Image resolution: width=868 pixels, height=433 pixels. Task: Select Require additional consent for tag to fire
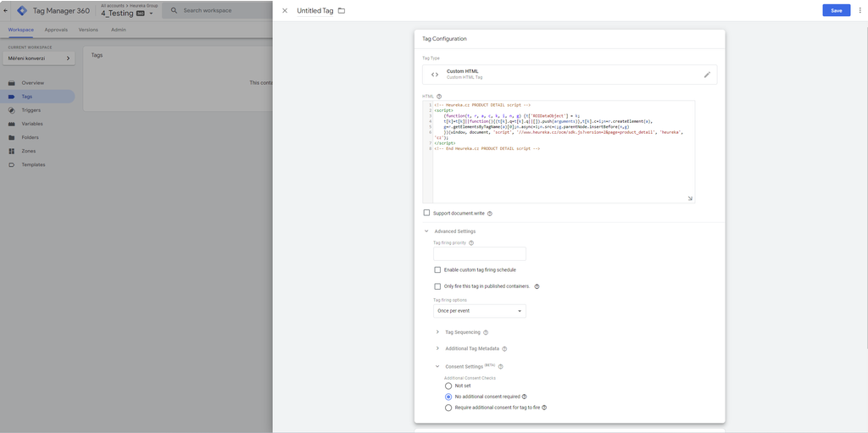pos(448,408)
